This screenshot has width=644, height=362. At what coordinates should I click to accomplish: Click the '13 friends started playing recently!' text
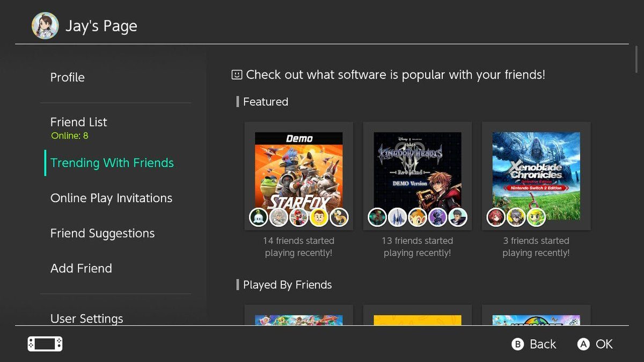point(418,247)
